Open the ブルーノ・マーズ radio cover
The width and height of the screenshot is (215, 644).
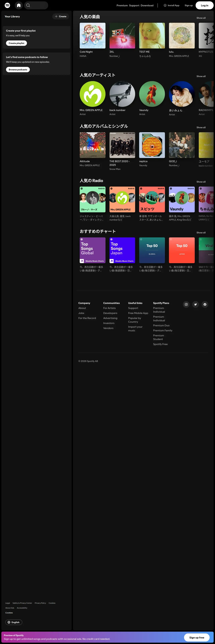coord(93,199)
